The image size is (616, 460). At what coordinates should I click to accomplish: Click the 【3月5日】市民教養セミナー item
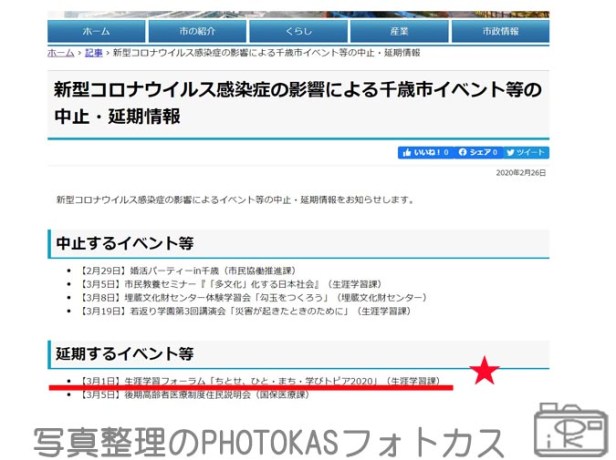coord(231,284)
